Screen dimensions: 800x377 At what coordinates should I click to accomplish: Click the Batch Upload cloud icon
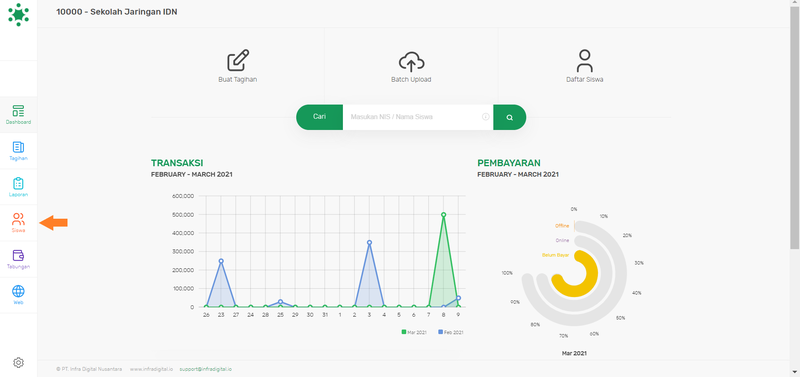(411, 62)
